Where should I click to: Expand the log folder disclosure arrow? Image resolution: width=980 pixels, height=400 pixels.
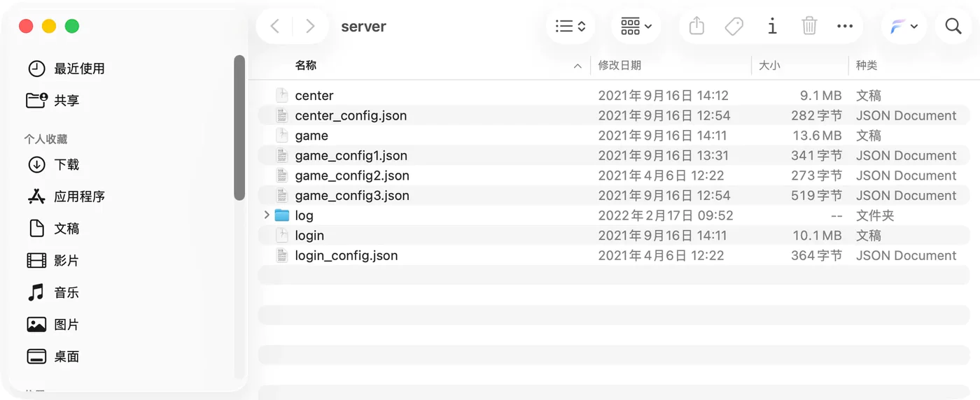click(266, 215)
